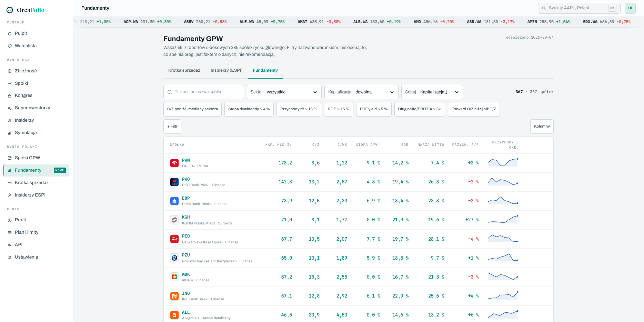644x322 pixels.
Task: Click the Insiderzy person icon
Action: tap(10, 120)
